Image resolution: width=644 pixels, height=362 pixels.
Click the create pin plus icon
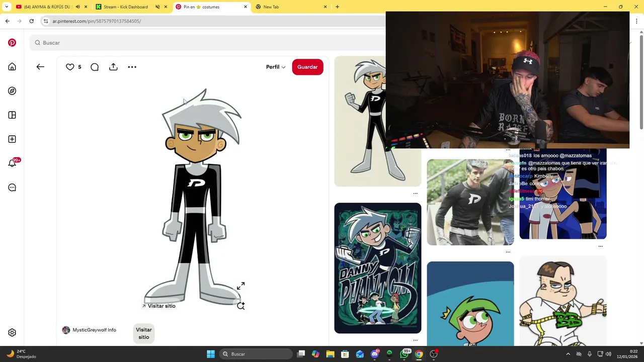12,139
